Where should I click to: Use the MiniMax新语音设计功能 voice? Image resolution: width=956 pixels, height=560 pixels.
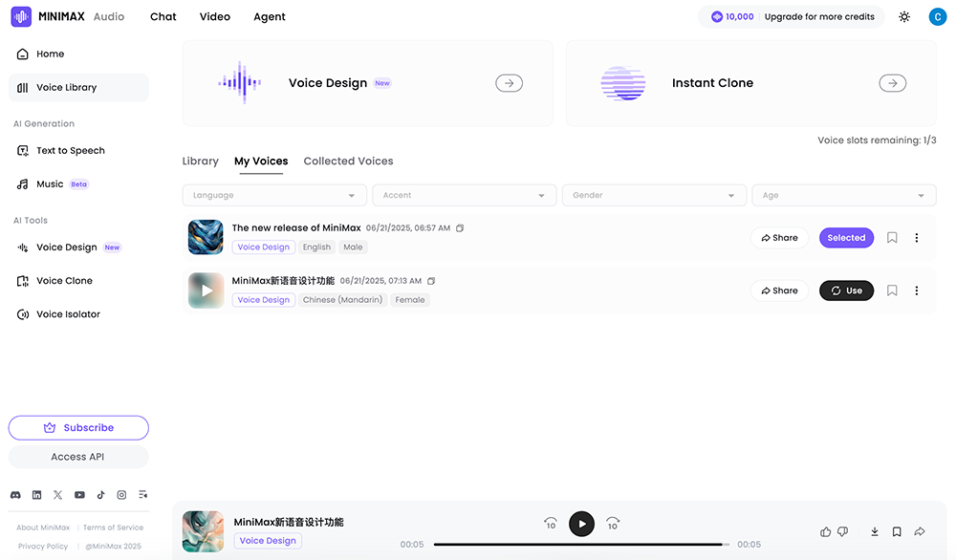pyautogui.click(x=846, y=291)
